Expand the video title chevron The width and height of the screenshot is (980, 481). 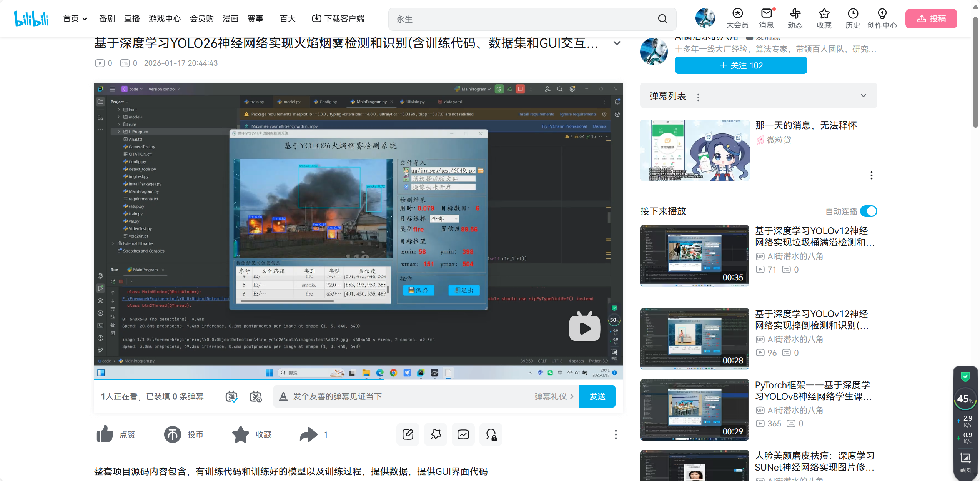coord(617,43)
